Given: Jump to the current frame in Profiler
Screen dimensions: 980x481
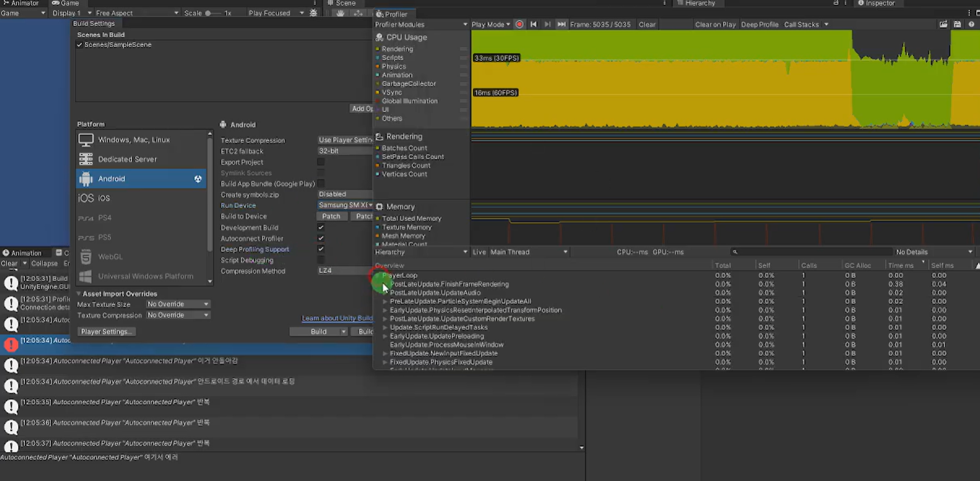Looking at the screenshot, I should 561,25.
